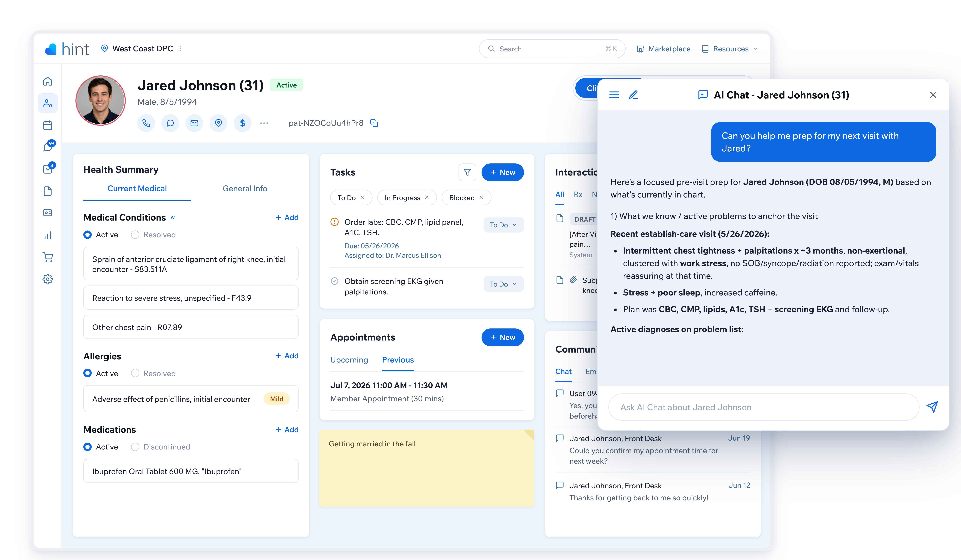This screenshot has width=961, height=560.
Task: Expand To Do status for labs task
Action: [x=503, y=225]
